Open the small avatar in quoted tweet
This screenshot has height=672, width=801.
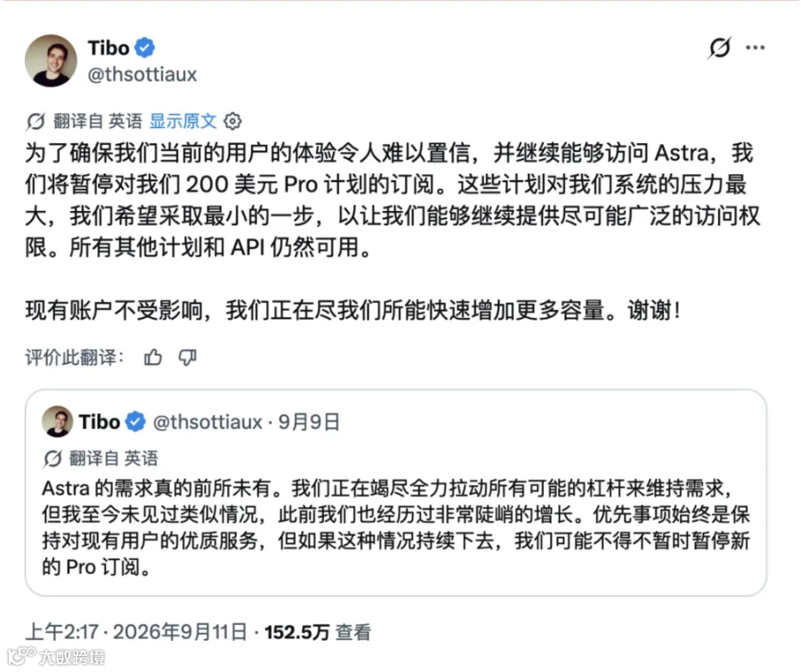tap(57, 422)
